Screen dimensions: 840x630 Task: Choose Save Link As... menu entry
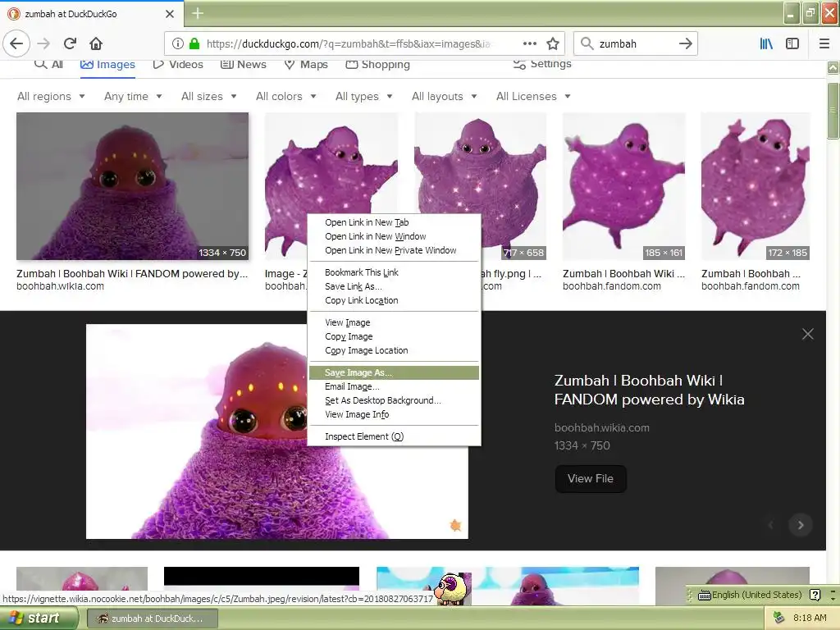[395, 286]
